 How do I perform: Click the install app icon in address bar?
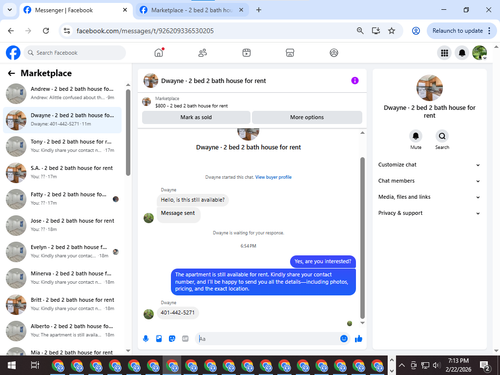376,31
